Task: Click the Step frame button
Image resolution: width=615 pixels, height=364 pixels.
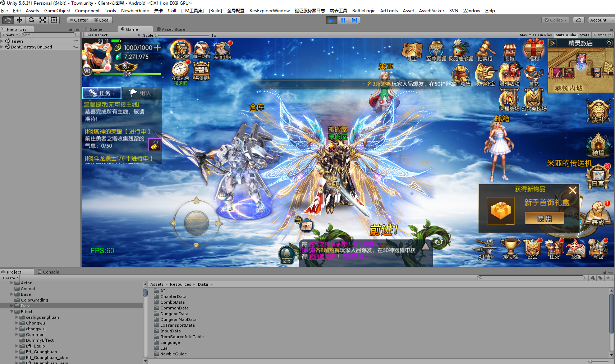Action: 354,20
